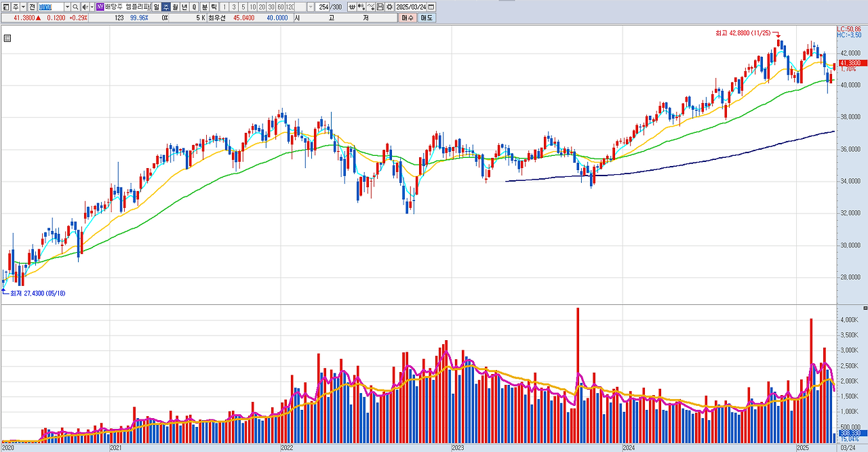Click the 최고 42.8800 (11/25) high label
The width and height of the screenshot is (868, 452).
[x=743, y=33]
